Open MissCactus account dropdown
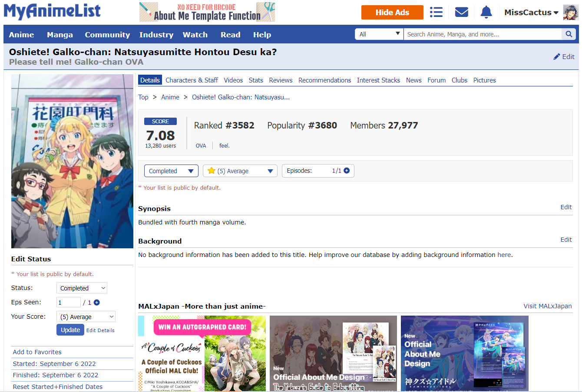 point(531,13)
